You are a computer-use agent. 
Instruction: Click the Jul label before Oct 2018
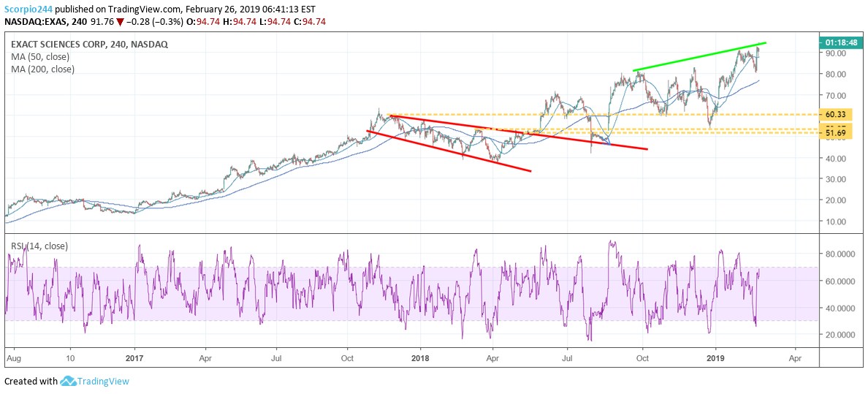pyautogui.click(x=568, y=358)
